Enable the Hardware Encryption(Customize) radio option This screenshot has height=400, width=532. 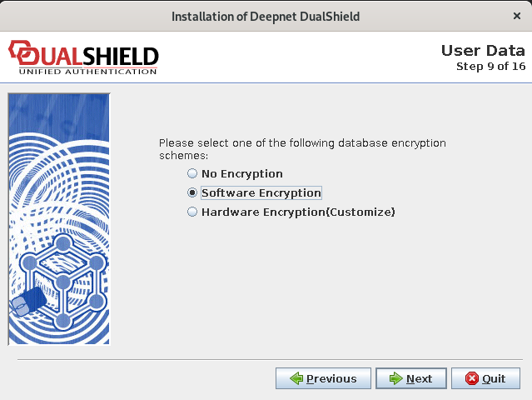[192, 212]
